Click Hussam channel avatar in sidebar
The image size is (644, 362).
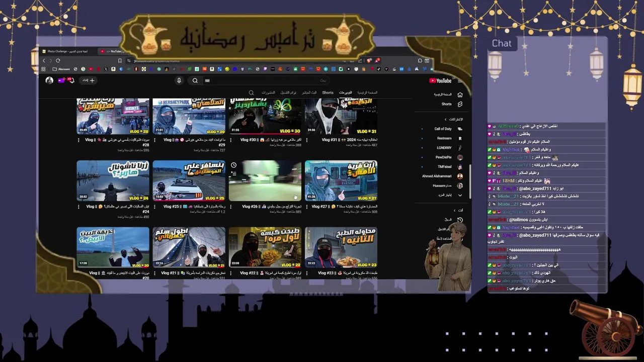pyautogui.click(x=460, y=186)
